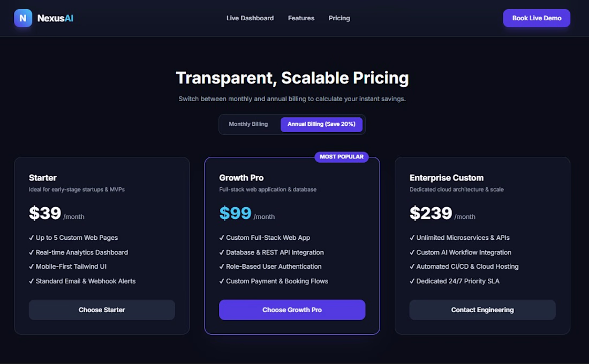Open the Pricing nav link
This screenshot has height=364, width=589.
click(x=339, y=18)
